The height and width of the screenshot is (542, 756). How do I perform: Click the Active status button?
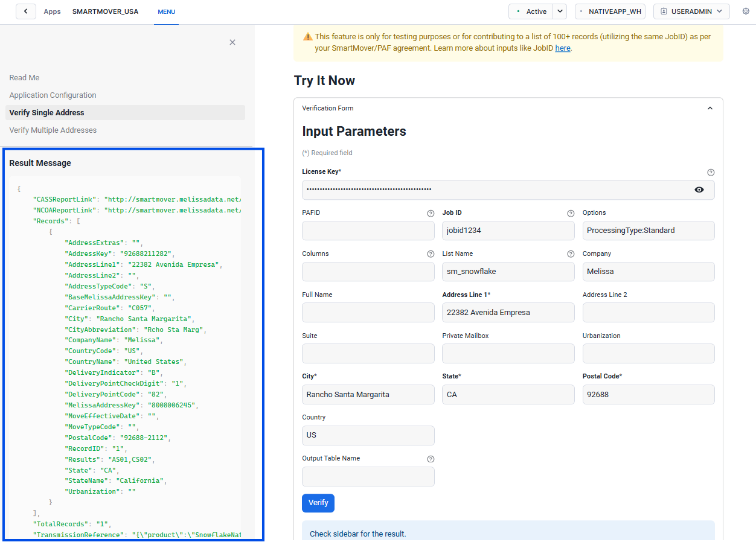[x=531, y=11]
